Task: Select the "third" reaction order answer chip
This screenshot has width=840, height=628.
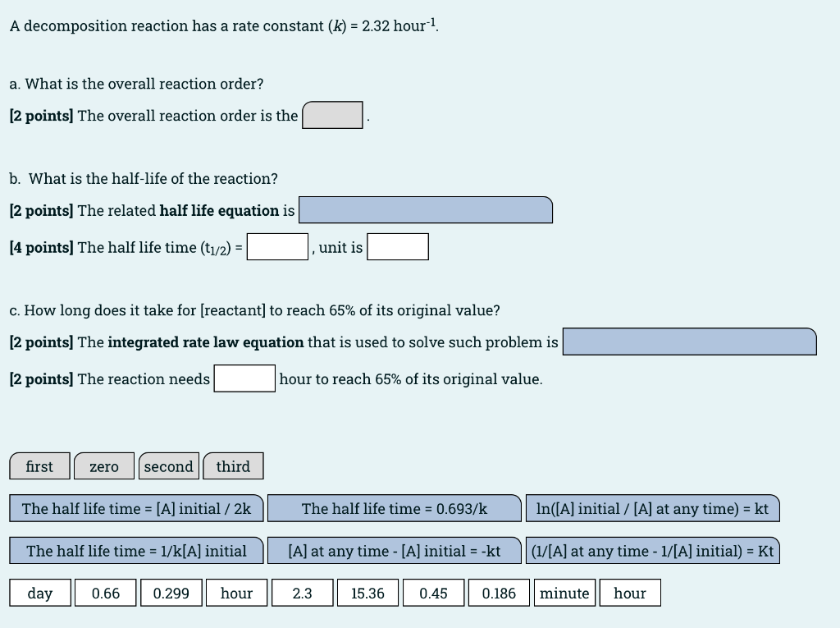Action: click(x=233, y=466)
